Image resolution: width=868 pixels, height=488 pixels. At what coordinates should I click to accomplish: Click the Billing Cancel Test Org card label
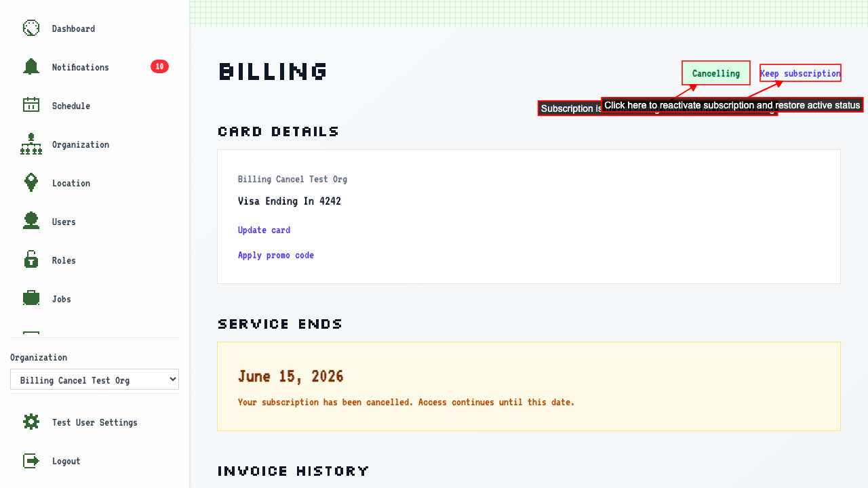[292, 179]
